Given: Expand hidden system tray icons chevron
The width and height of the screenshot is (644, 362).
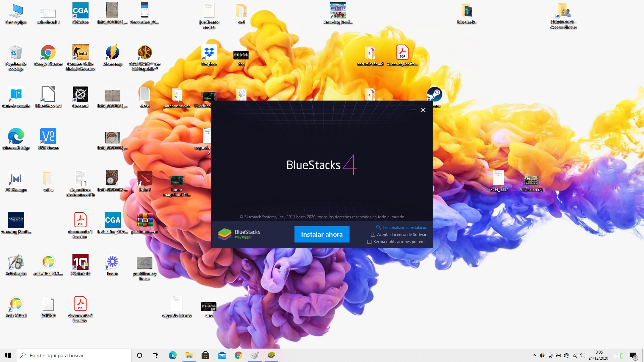Looking at the screenshot, I should [534, 355].
